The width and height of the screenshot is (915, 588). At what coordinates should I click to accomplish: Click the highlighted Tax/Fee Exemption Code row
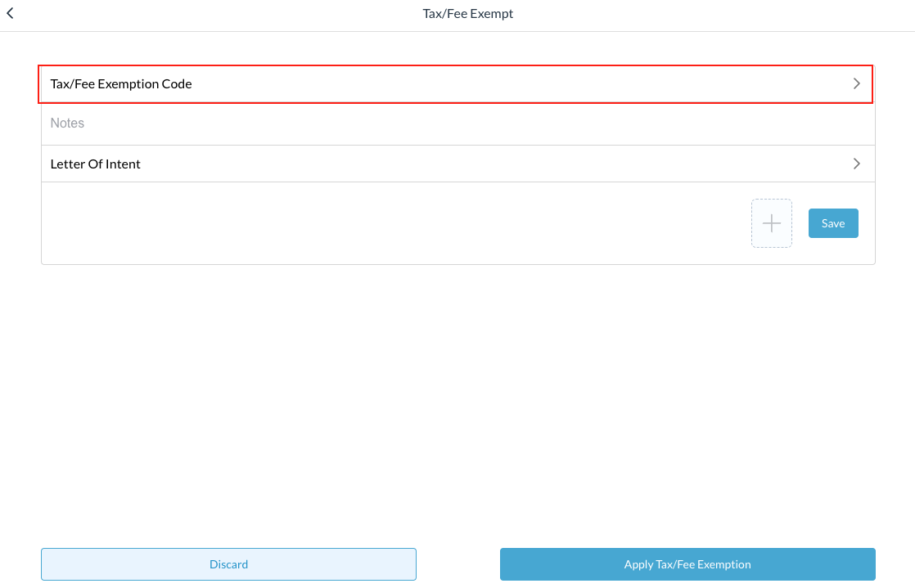(x=457, y=83)
